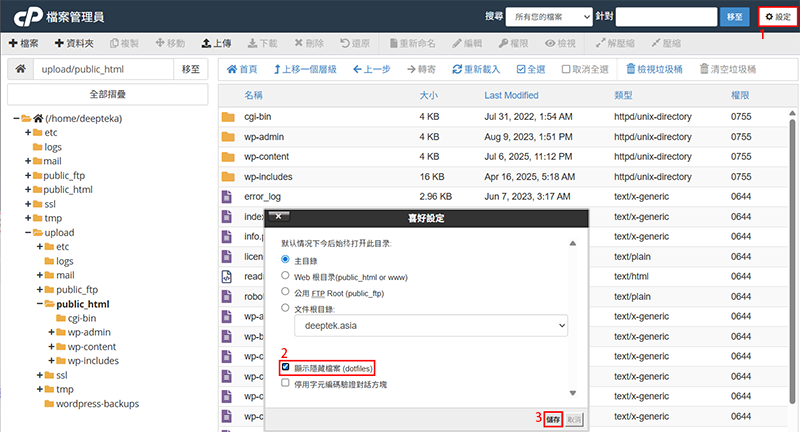Click the cgi-bin folder icon in list
This screenshot has width=800, height=432.
coord(228,116)
